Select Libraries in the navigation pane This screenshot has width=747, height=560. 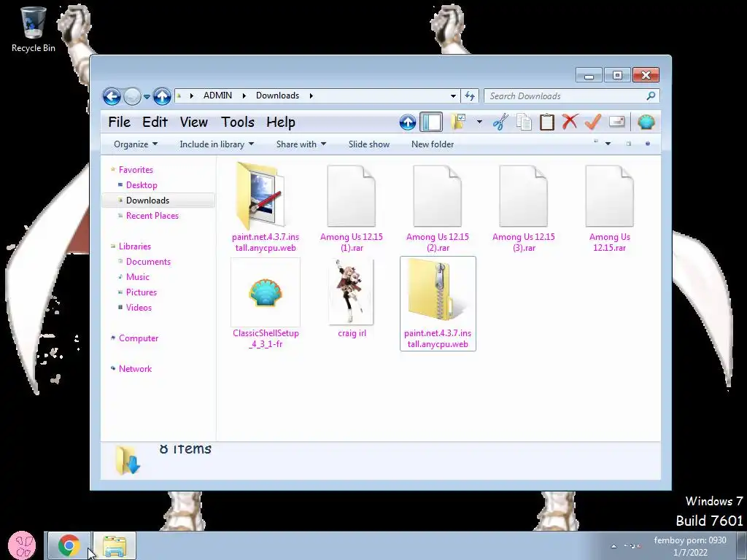click(x=135, y=246)
